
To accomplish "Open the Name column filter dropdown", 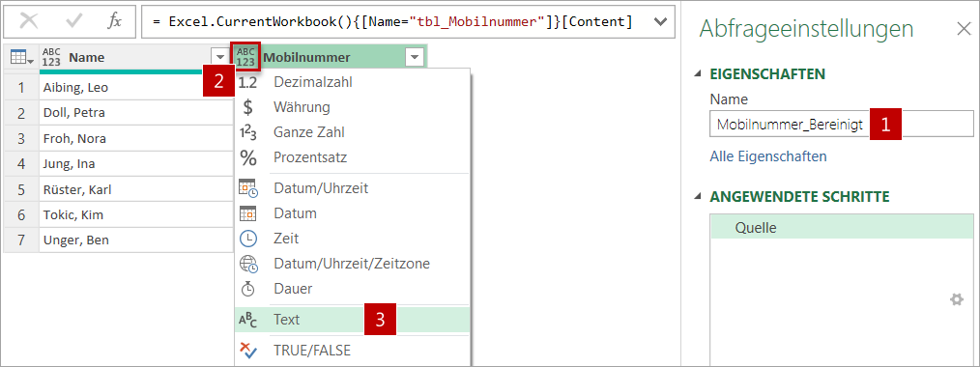I will [220, 58].
